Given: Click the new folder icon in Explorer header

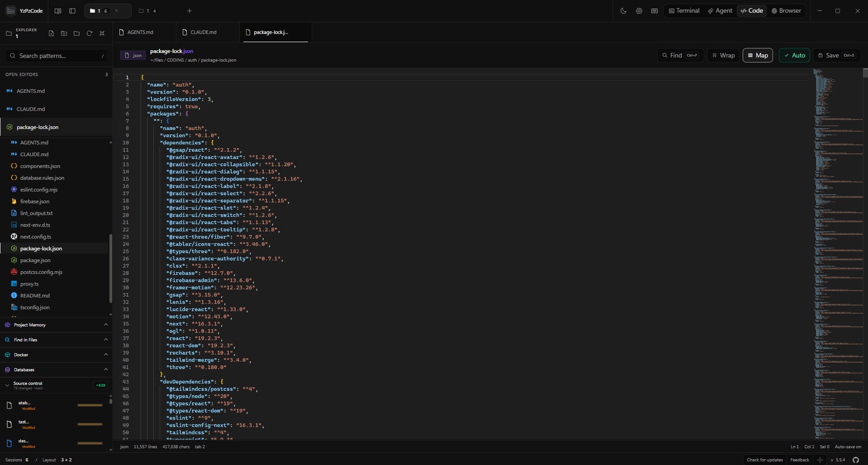Looking at the screenshot, I should 64,34.
